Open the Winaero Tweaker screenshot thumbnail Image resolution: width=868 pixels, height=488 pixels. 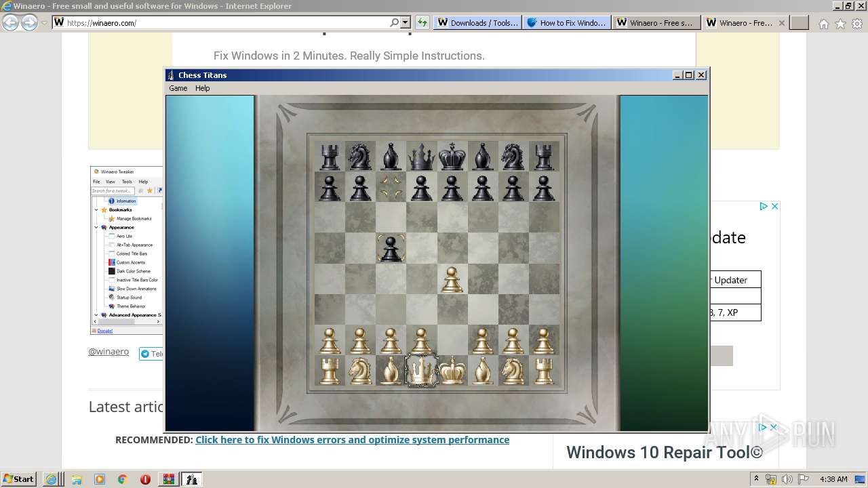click(127, 250)
